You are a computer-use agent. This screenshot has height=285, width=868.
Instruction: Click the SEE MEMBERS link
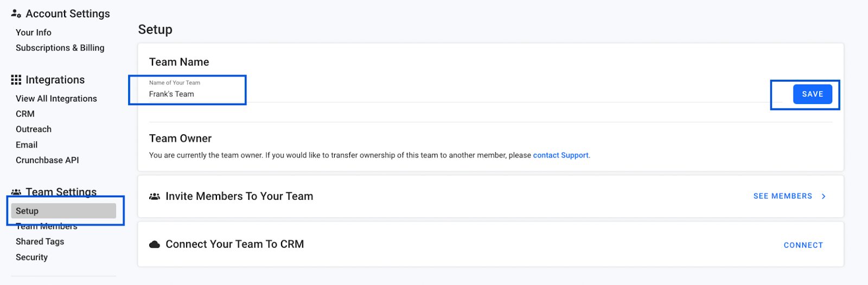(x=782, y=196)
